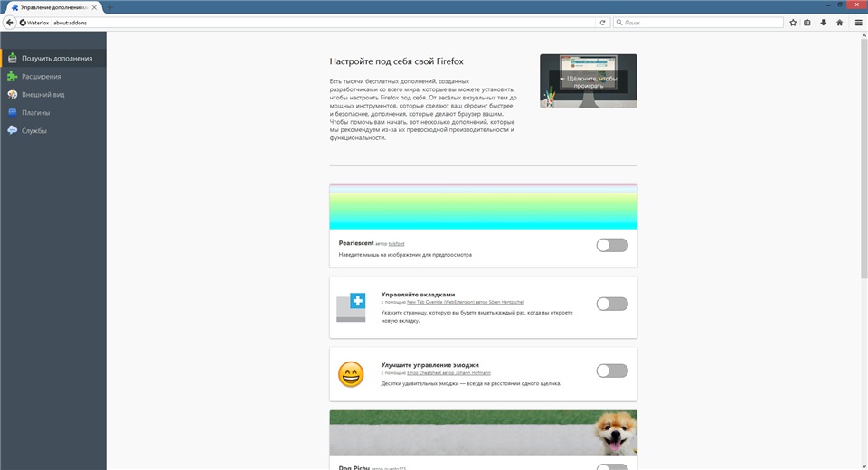This screenshot has height=470, width=868.
Task: Click the scrollbar down arrow
Action: (863, 465)
